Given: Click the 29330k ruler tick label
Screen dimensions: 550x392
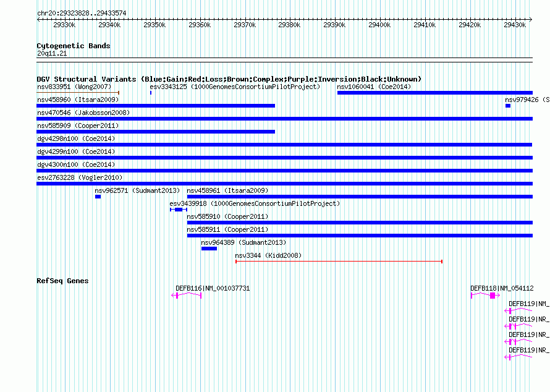Looking at the screenshot, I should coord(64,25).
